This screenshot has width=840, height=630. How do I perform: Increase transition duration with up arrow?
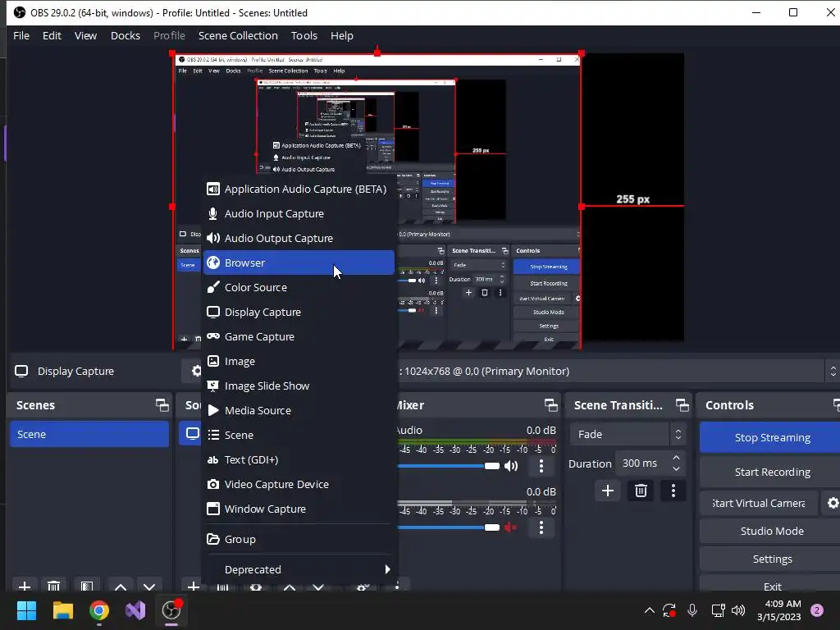(676, 458)
